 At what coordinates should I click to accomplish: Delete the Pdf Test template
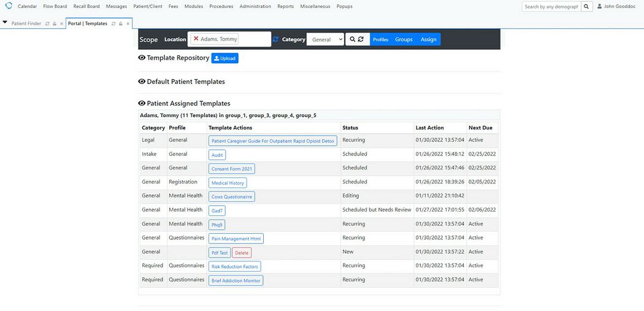point(242,253)
